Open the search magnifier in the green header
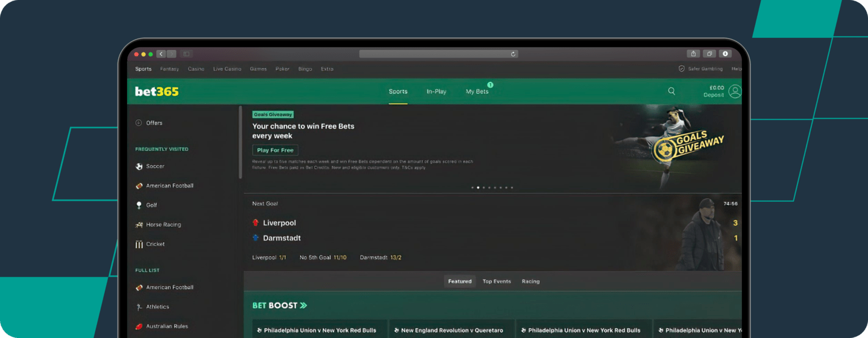This screenshot has height=338, width=868. [x=671, y=91]
